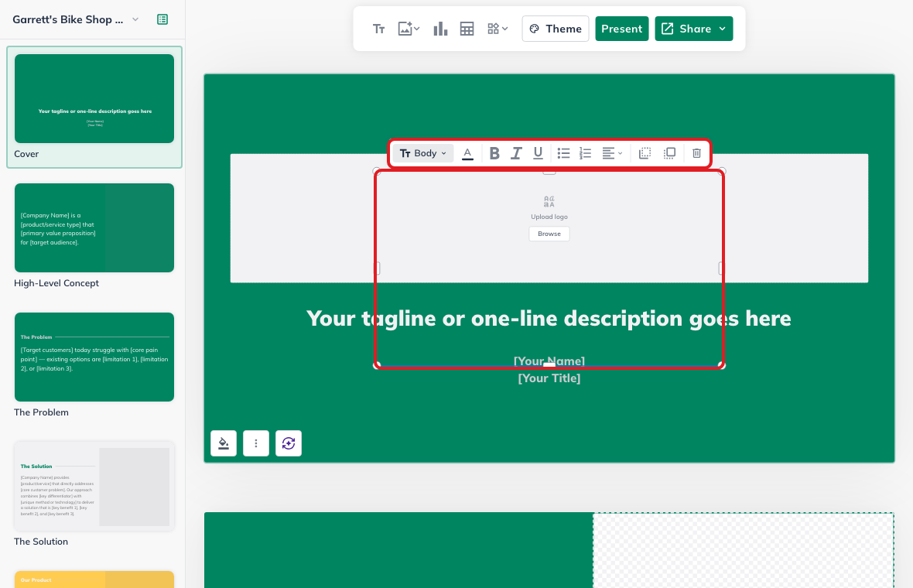Click the Present button
The height and width of the screenshot is (588, 913).
tap(621, 29)
